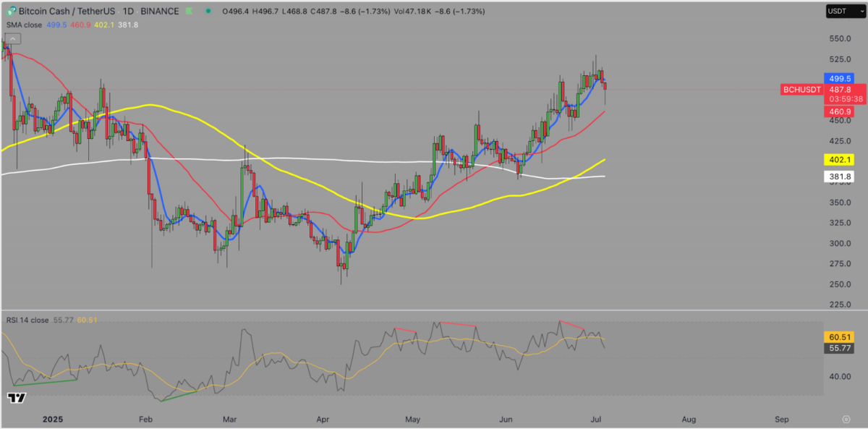Click the blue 499.5 SMA legend value
The height and width of the screenshot is (429, 868).
coord(55,25)
